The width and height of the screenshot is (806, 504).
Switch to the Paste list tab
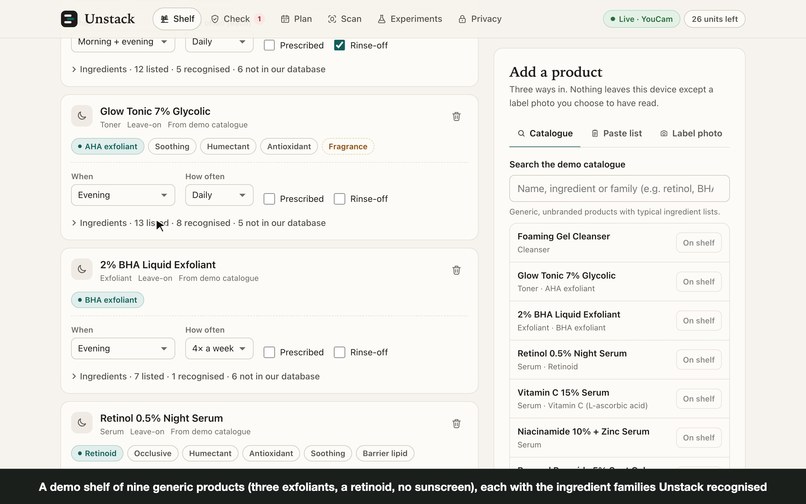coord(616,134)
